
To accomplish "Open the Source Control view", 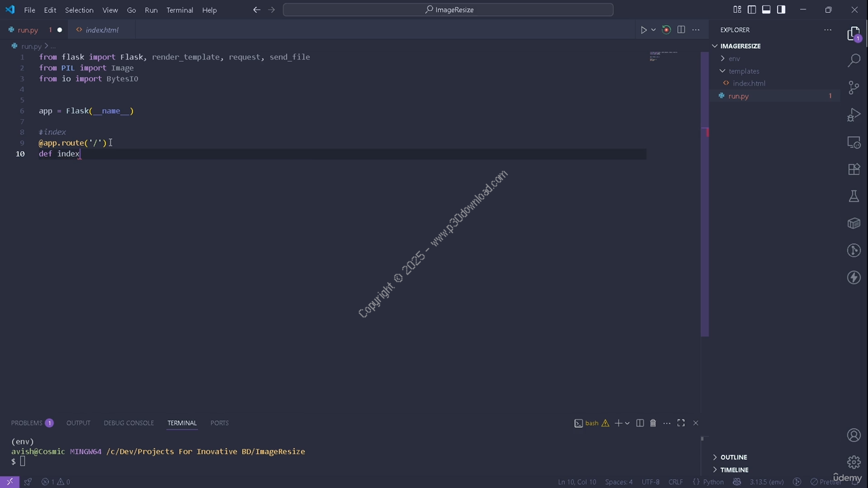I will (854, 88).
